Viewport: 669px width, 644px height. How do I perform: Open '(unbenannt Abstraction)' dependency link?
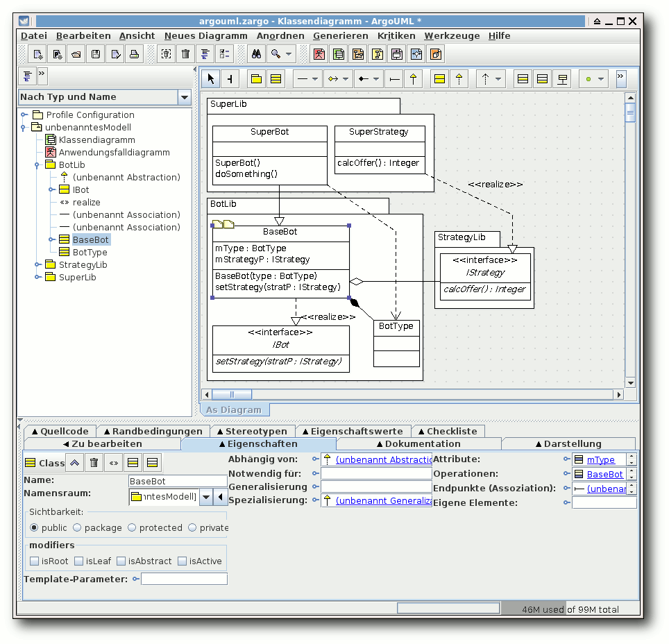coord(384,460)
